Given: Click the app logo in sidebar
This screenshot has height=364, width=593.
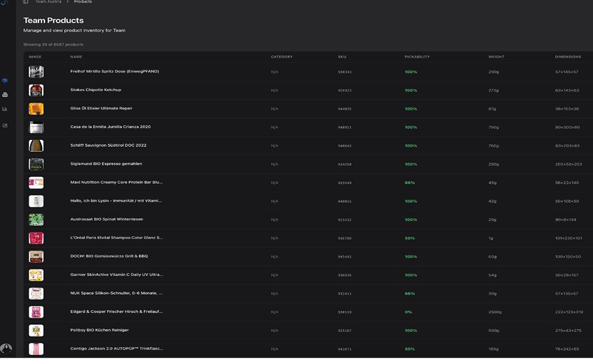Looking at the screenshot, I should (5, 3).
